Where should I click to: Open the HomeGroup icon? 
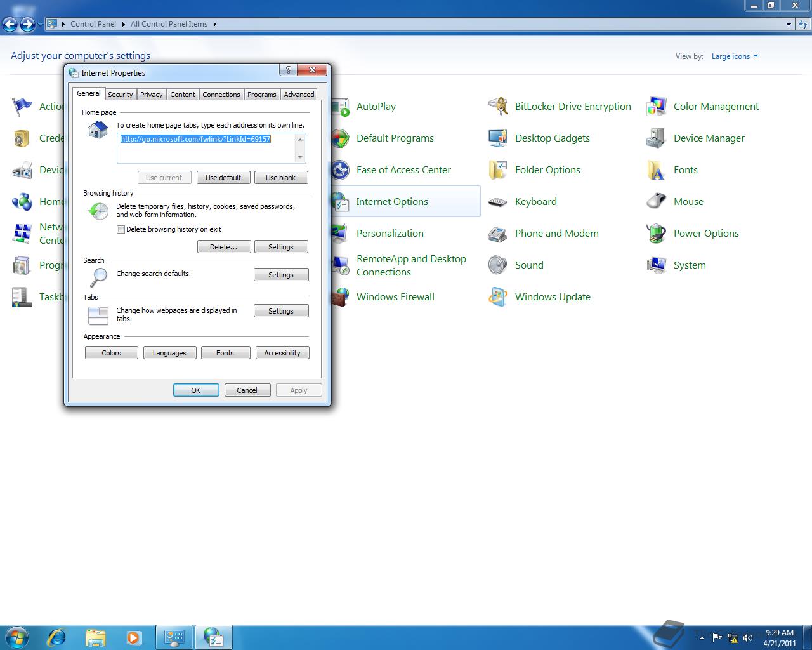click(x=22, y=202)
